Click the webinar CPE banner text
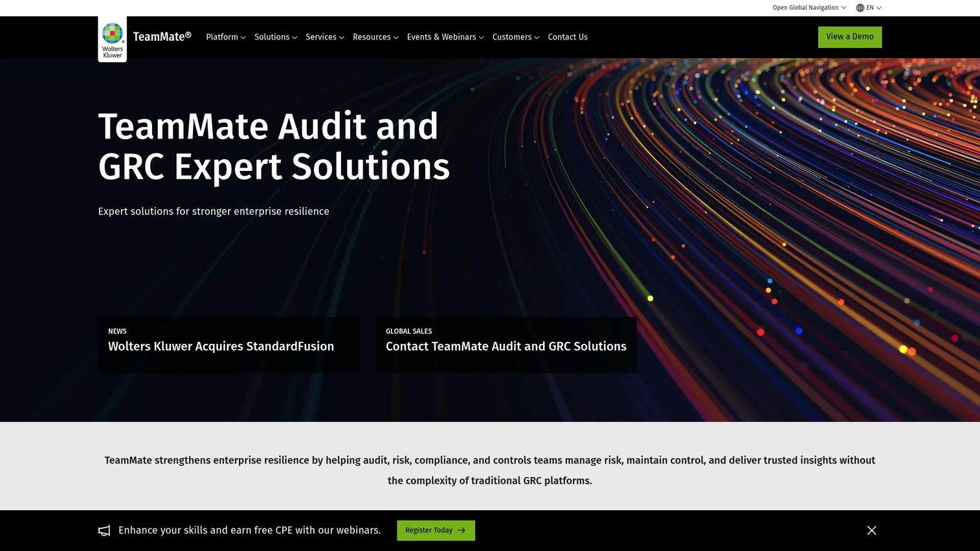This screenshot has height=551, width=980. point(249,530)
